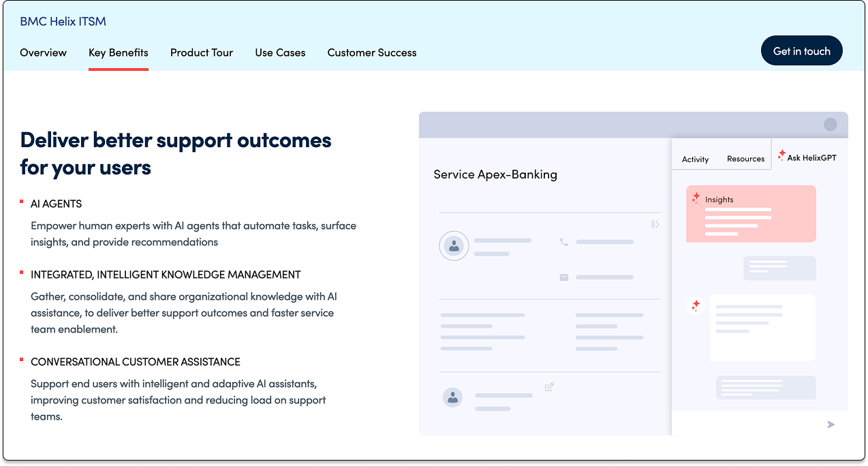
Task: Click the envelope email icon
Action: click(x=563, y=277)
